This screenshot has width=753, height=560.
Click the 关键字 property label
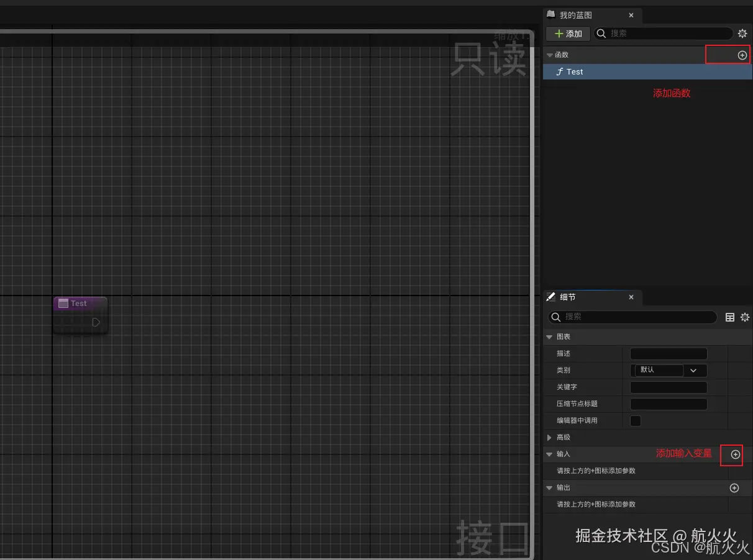coord(567,387)
